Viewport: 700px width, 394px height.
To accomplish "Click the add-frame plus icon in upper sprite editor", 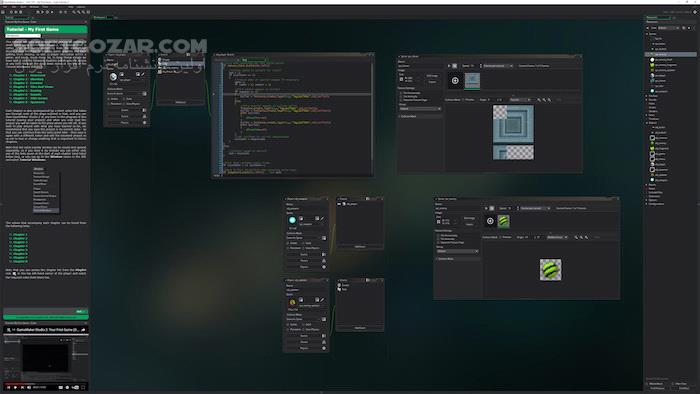I will 455,81.
